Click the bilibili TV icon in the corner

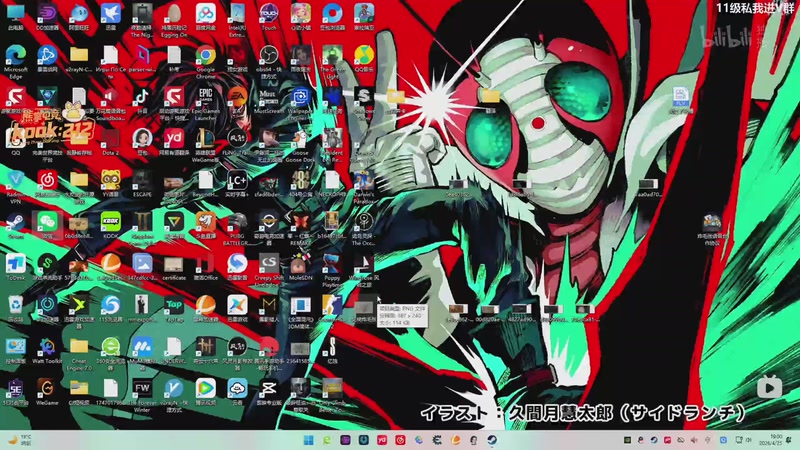coord(769,388)
